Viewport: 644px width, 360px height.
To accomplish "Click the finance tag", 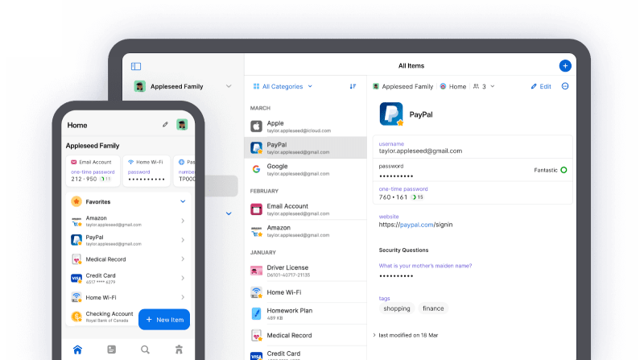I will coord(433,308).
